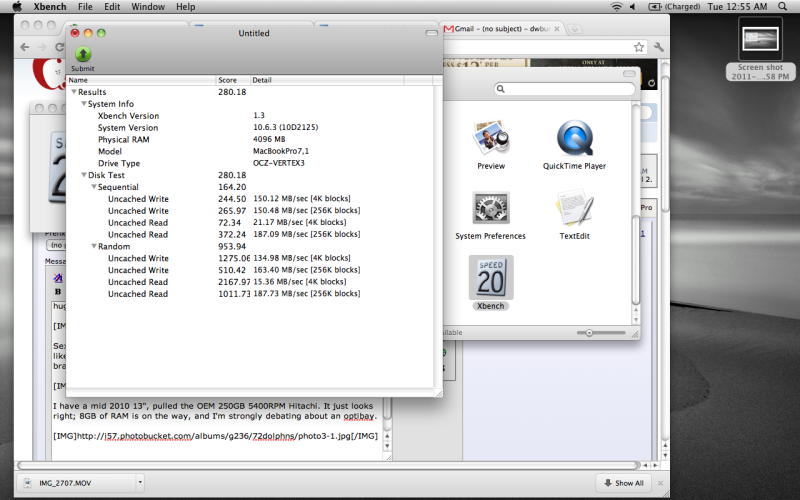Image resolution: width=800 pixels, height=500 pixels.
Task: Toggle toolbar pill in Untitled window
Action: (x=432, y=33)
